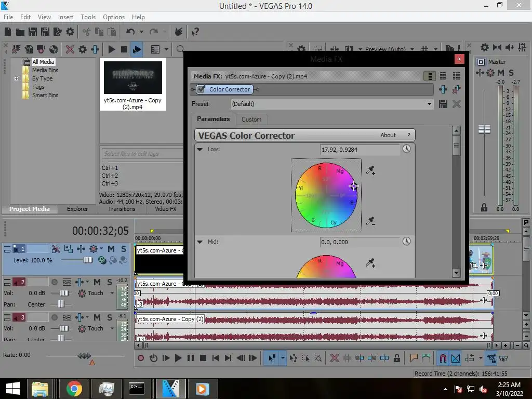Mute the Master bus

[x=501, y=73]
